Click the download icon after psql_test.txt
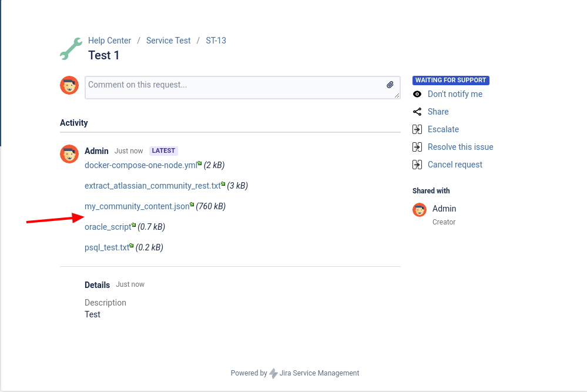587x392 pixels. [x=132, y=246]
